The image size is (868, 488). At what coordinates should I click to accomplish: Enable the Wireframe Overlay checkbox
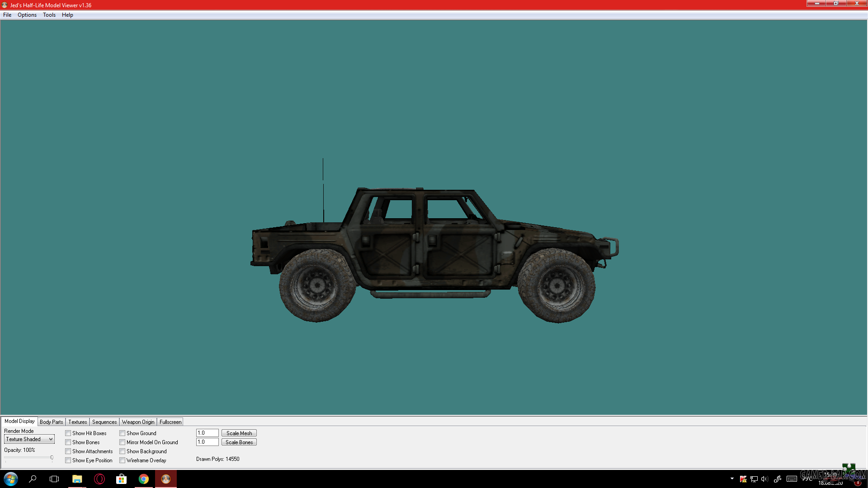122,460
